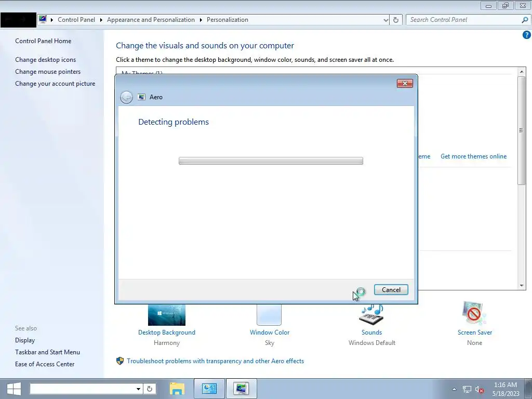Refresh the Control Panel address bar

(x=395, y=20)
